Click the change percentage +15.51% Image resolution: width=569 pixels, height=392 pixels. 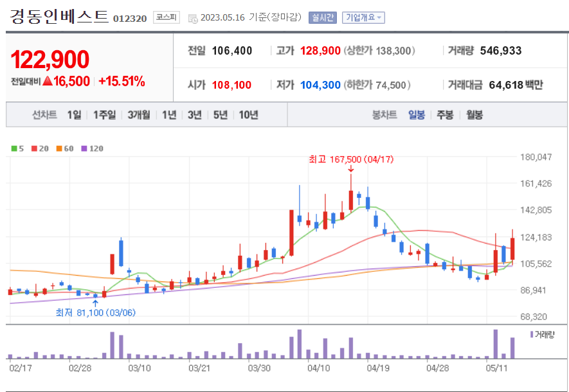(122, 81)
